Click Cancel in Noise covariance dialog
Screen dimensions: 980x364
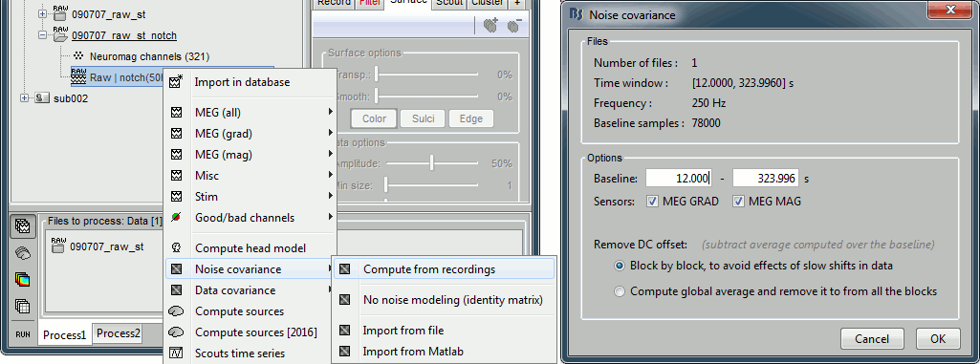[872, 339]
